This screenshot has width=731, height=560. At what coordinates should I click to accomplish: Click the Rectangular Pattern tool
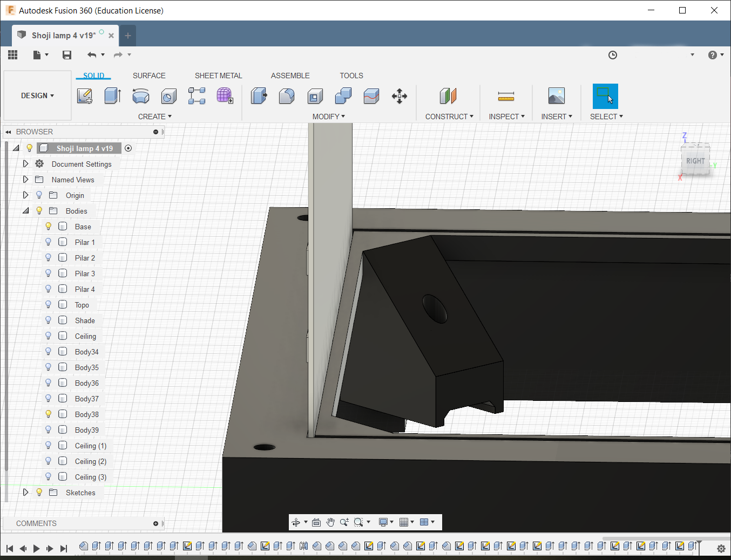(197, 96)
